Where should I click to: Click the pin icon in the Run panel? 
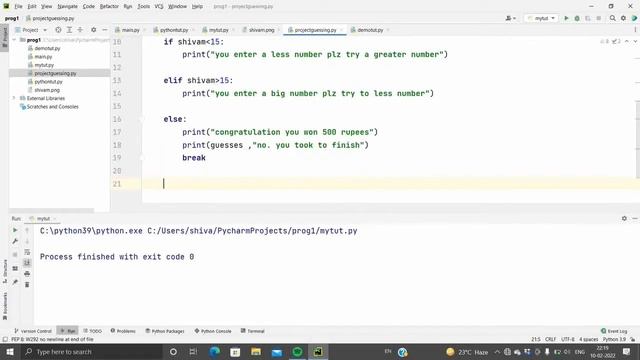[15, 282]
